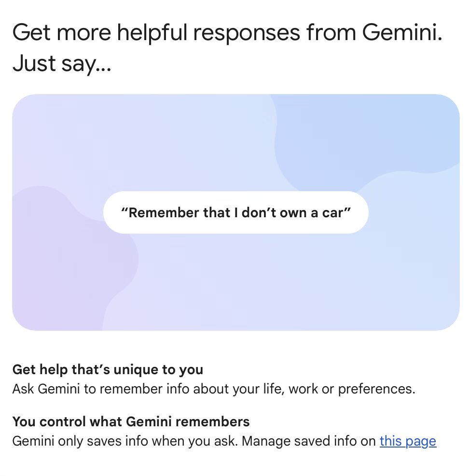
Task: Open the "this page" saved info link
Action: tap(408, 441)
